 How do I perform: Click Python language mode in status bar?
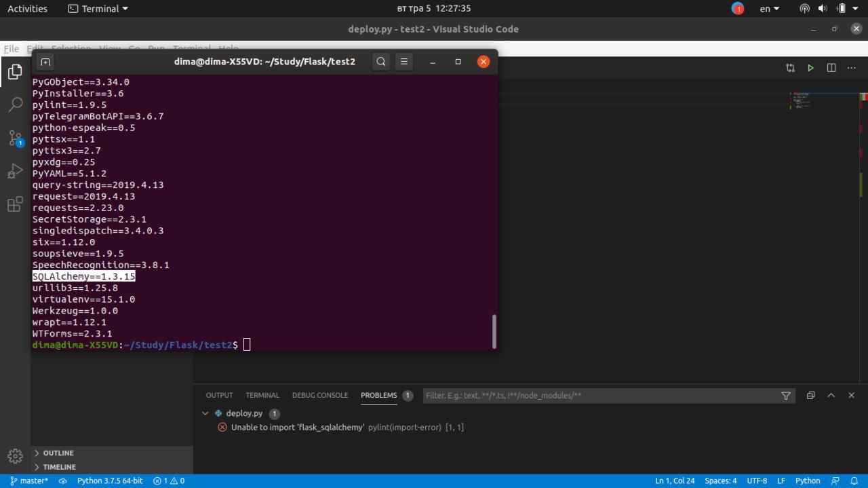808,481
